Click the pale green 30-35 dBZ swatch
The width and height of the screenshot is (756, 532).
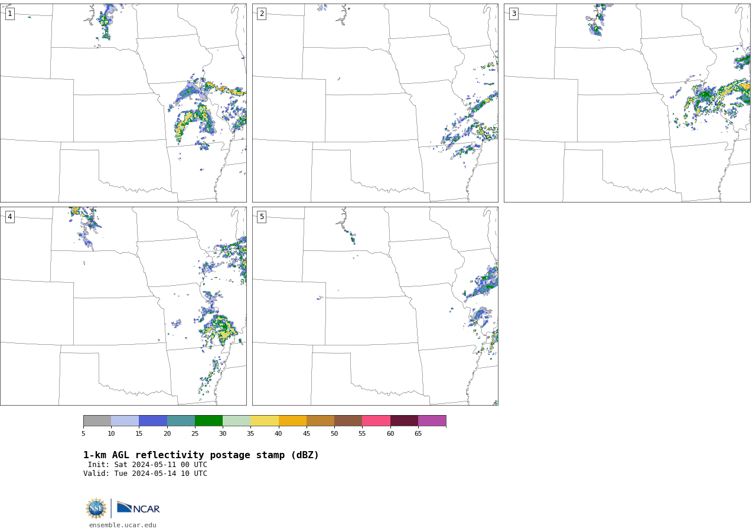pos(236,421)
